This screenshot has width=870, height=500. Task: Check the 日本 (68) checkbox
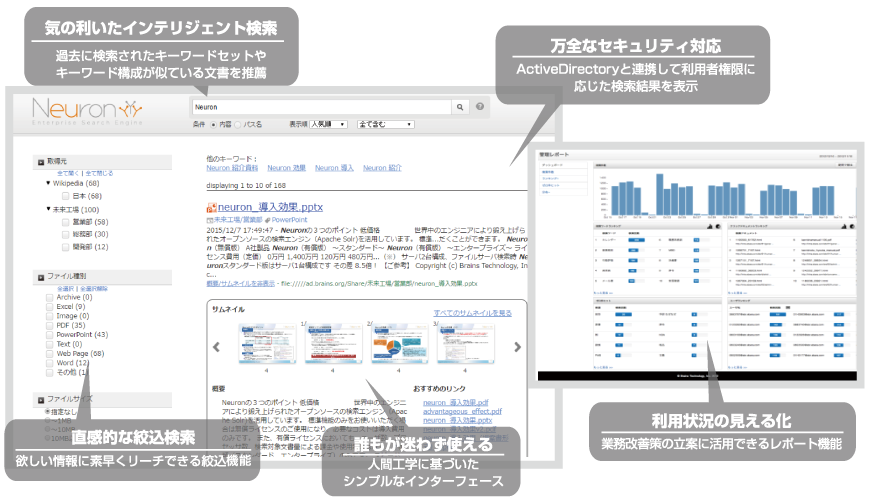click(65, 196)
